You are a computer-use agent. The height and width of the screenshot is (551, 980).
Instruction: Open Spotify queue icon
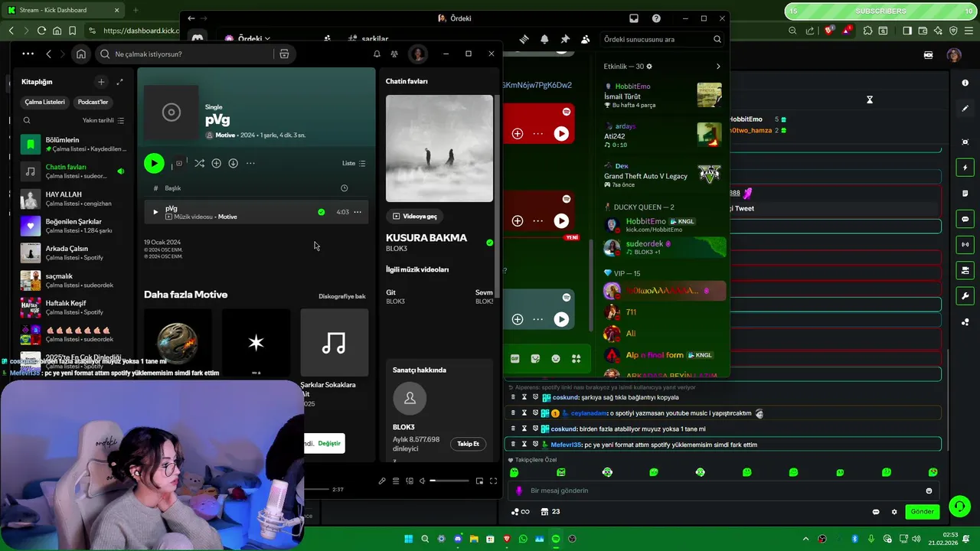[x=396, y=481]
